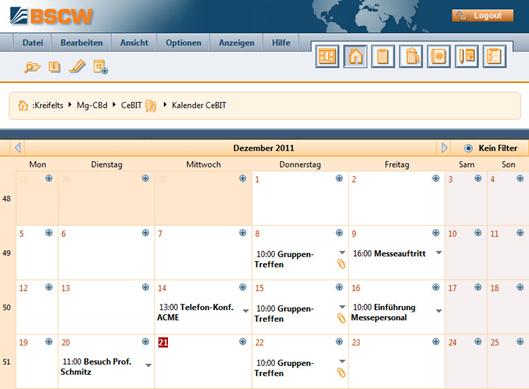Open the Optionen menu
The height and width of the screenshot is (389, 529).
click(183, 43)
